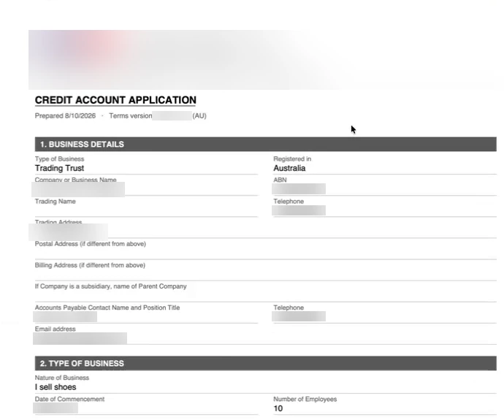Screen dimensions: 504x420
Task: Click the 'Terms version' label
Action: [131, 115]
